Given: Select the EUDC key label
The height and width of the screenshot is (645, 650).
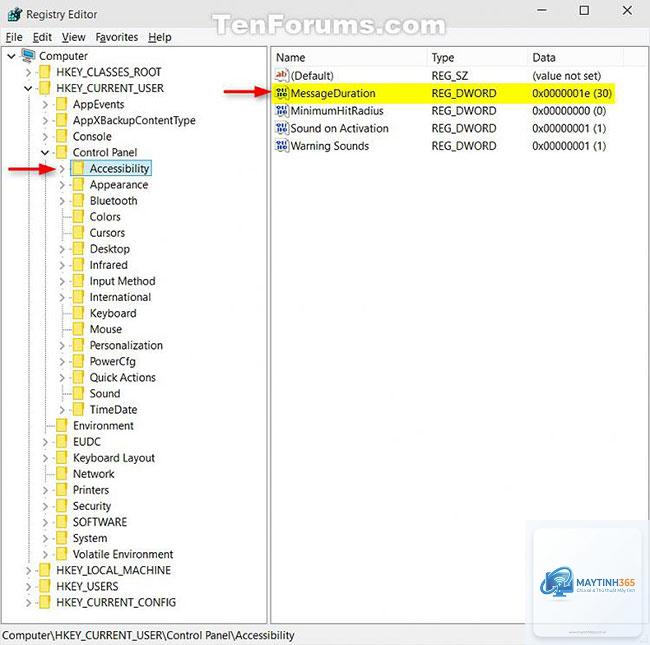Looking at the screenshot, I should [x=87, y=442].
